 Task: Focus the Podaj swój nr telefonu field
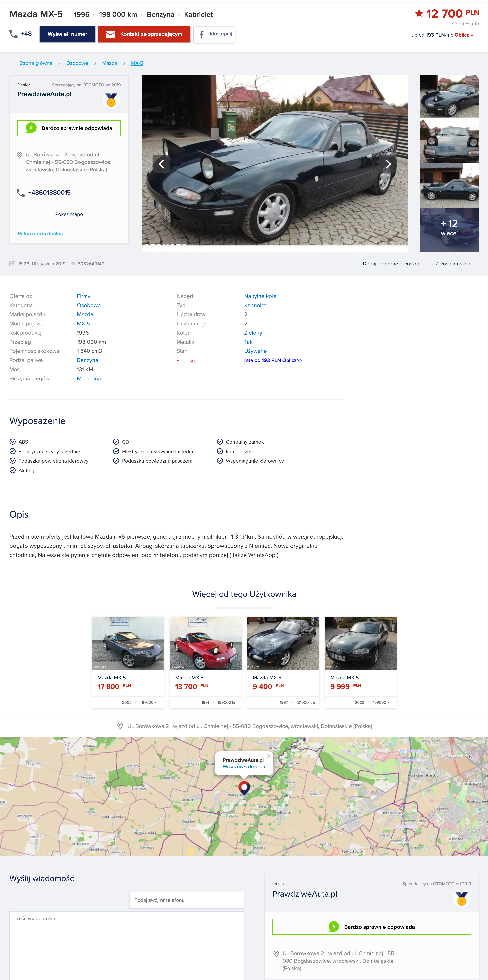(x=187, y=900)
